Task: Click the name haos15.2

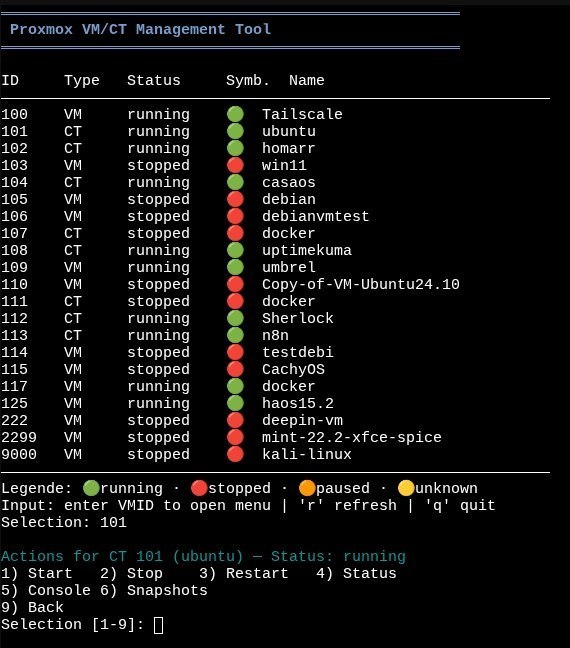Action: point(298,403)
